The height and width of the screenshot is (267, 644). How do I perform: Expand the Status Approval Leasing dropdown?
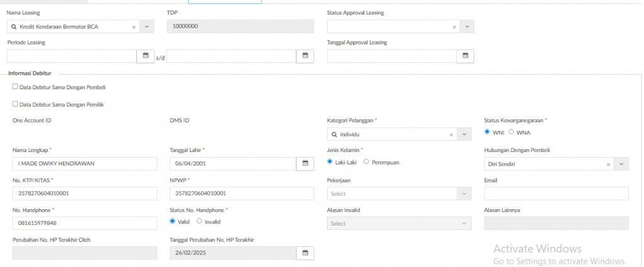tap(467, 26)
